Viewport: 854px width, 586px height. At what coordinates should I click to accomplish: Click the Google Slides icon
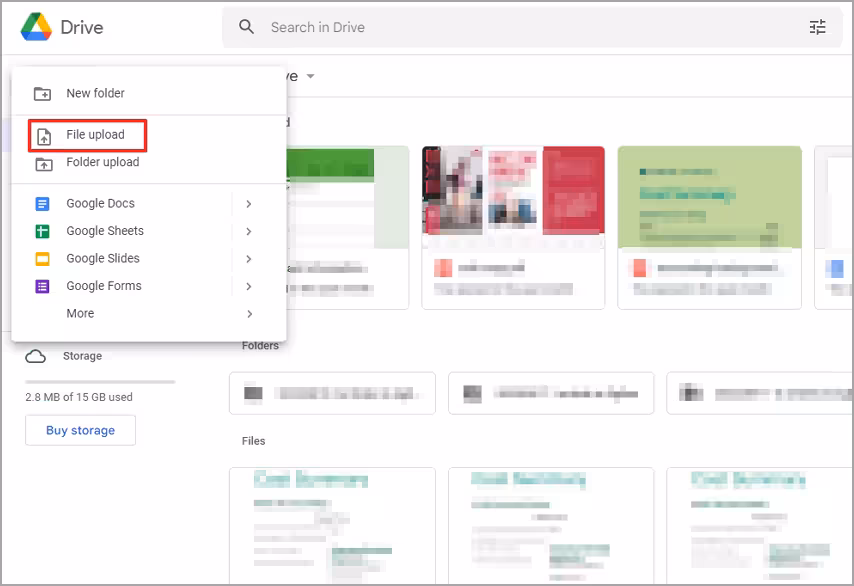pyautogui.click(x=42, y=259)
